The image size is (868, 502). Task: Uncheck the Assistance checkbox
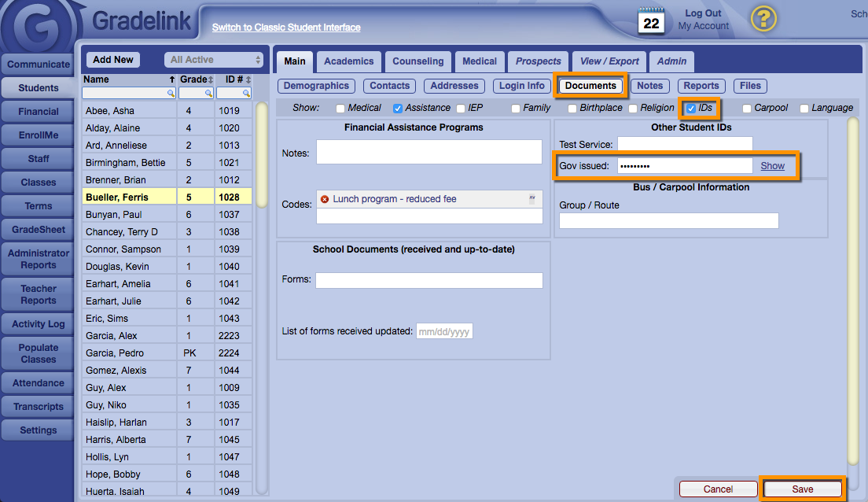point(398,109)
